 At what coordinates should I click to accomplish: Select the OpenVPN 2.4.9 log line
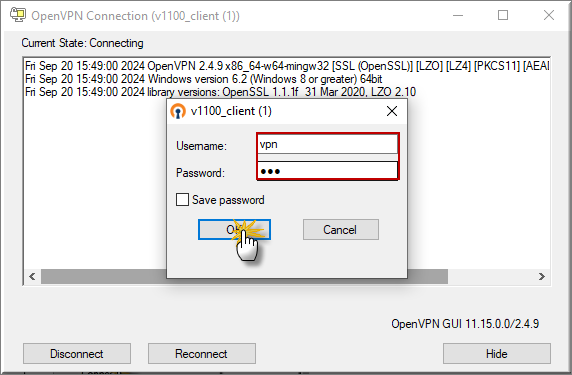click(287, 66)
